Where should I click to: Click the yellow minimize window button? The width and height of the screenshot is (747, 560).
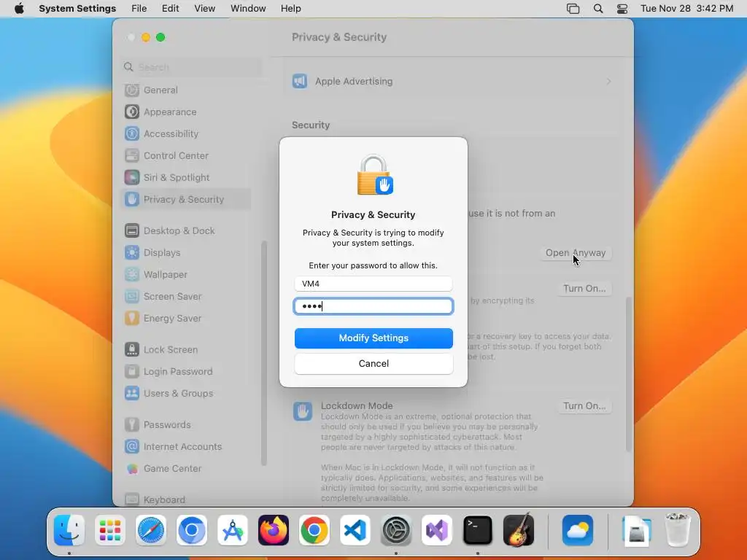[x=146, y=37]
